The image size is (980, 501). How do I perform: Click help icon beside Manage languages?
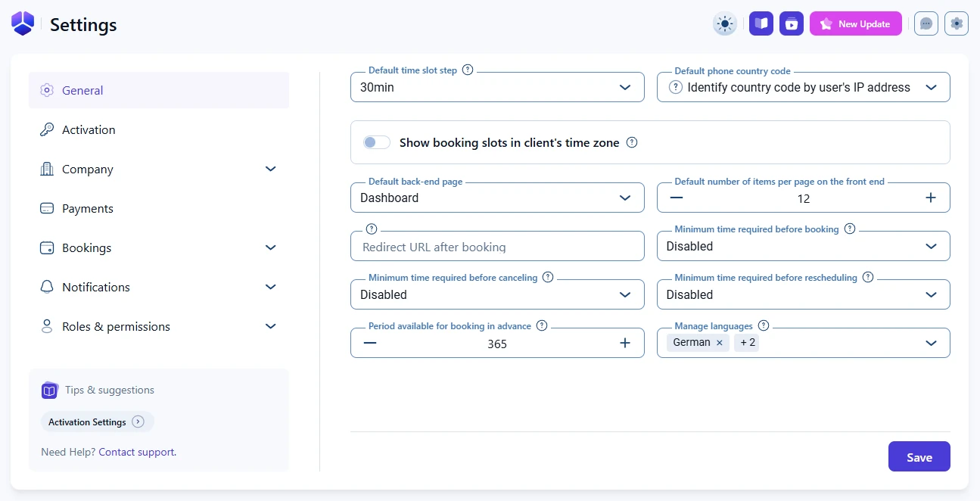click(x=764, y=325)
